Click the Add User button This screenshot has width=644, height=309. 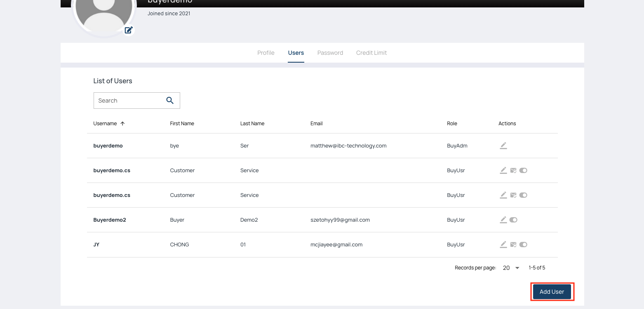pos(552,292)
